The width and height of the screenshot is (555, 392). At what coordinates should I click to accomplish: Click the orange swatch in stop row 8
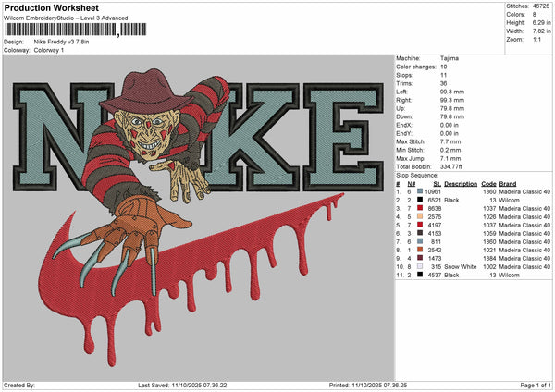point(420,250)
